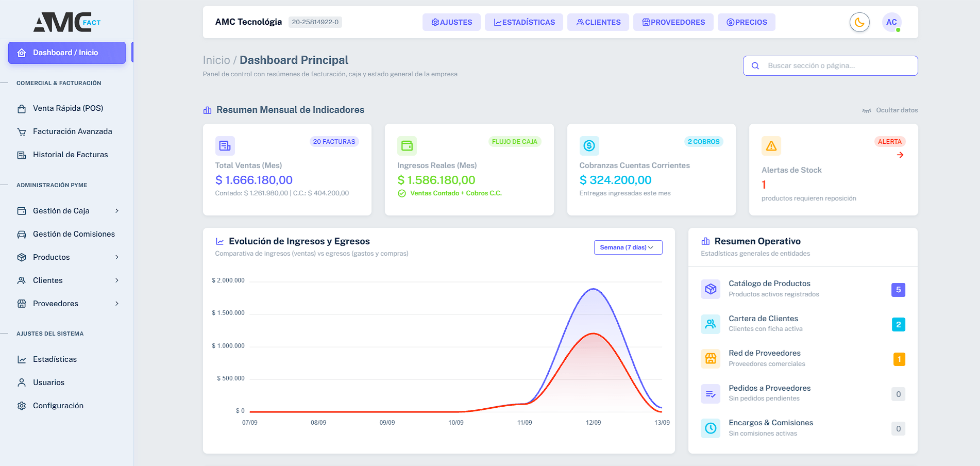
Task: Open Historial de Facturas
Action: click(x=67, y=155)
